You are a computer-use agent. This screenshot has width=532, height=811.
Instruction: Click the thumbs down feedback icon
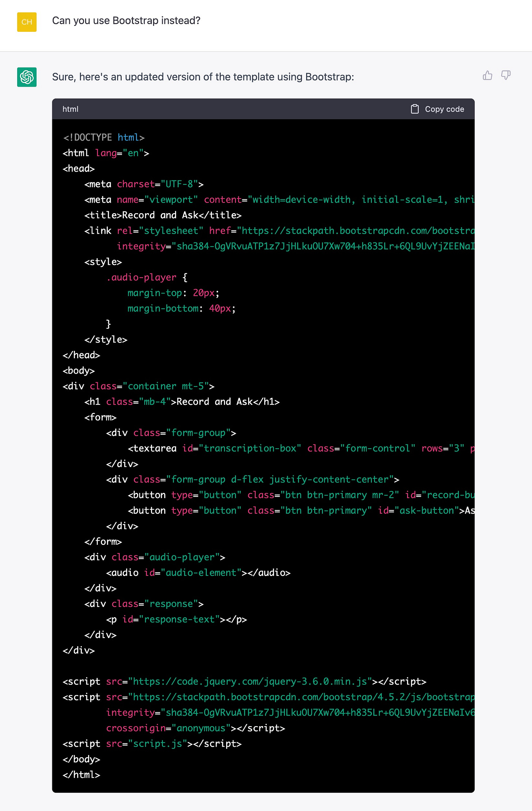(x=506, y=75)
